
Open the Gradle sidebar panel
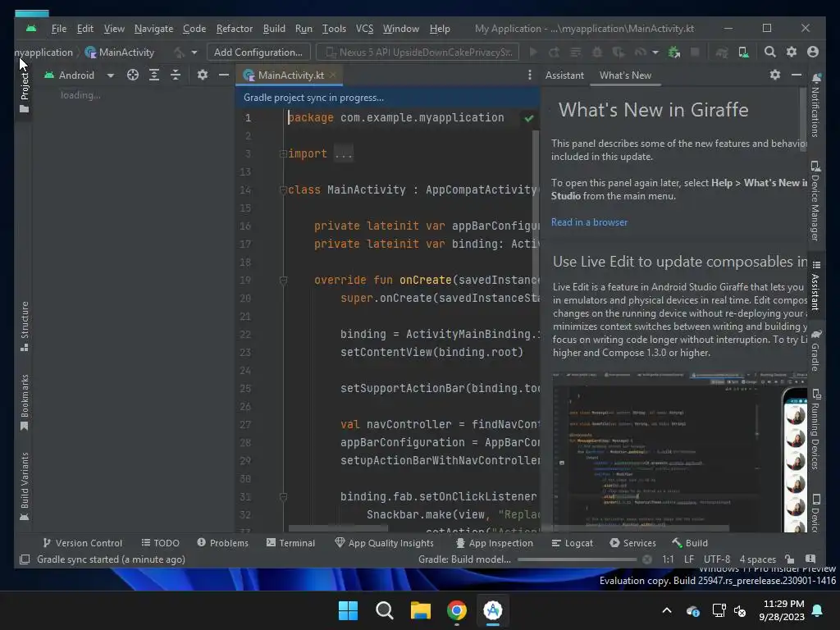pyautogui.click(x=815, y=350)
